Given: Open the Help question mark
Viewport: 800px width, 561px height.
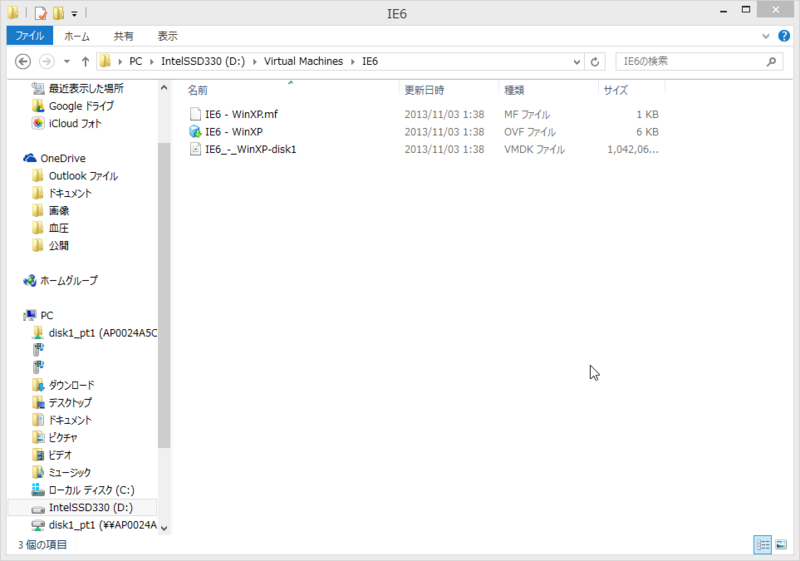Looking at the screenshot, I should [784, 36].
